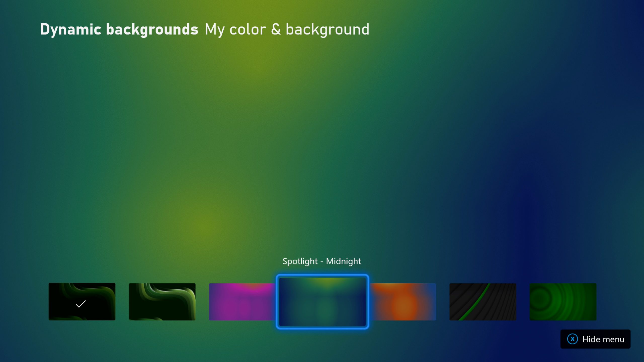Click the Dynamic backgrounds heading
Viewport: 644px width, 362px height.
click(x=119, y=29)
